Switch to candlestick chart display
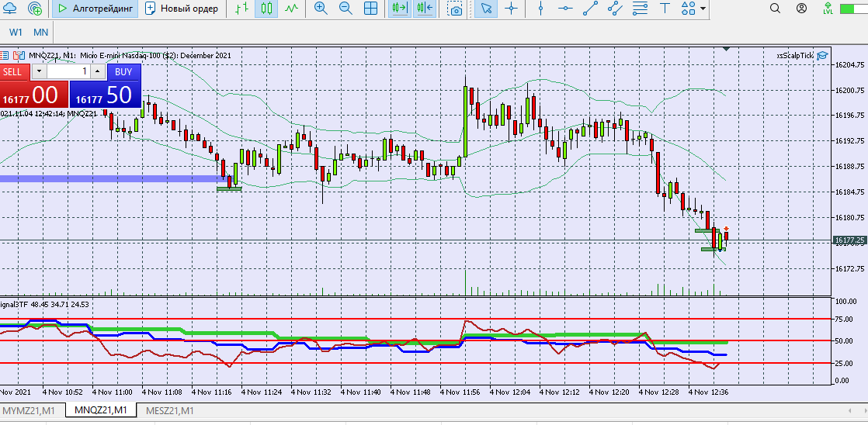The height and width of the screenshot is (425, 868). 266,9
